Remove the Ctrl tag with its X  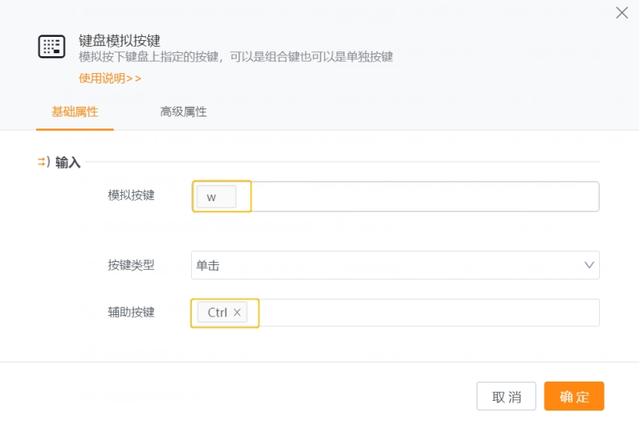point(237,313)
